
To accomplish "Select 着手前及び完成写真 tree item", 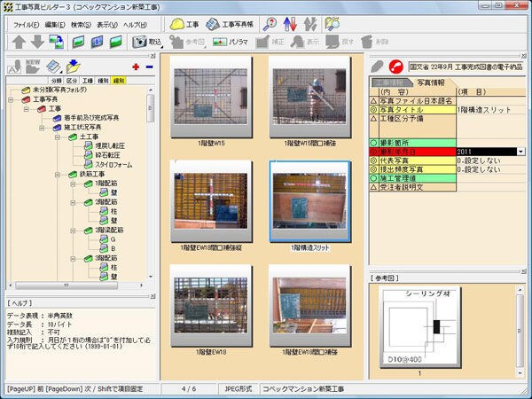I will [91, 118].
